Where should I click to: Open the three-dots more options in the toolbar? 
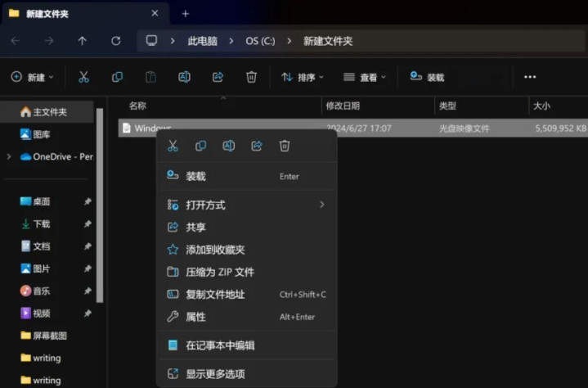click(x=529, y=77)
